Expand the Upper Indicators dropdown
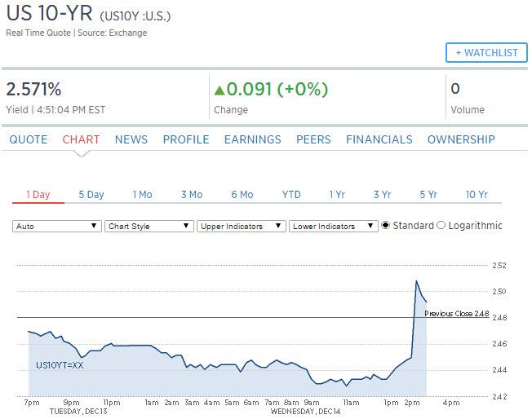The width and height of the screenshot is (532, 419). point(242,226)
